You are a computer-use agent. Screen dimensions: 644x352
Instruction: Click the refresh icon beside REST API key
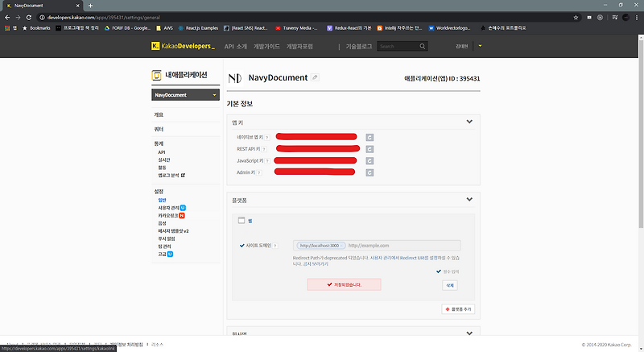pos(369,149)
